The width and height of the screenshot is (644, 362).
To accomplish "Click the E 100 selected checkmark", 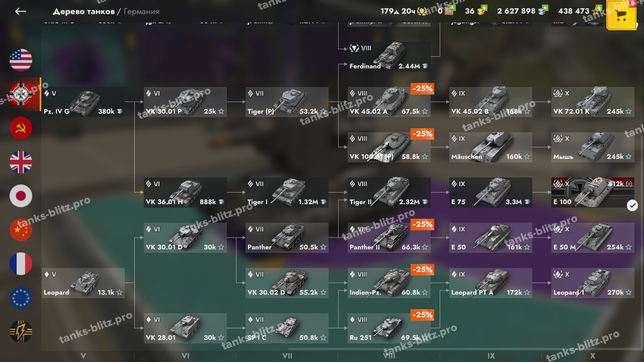I will (632, 205).
